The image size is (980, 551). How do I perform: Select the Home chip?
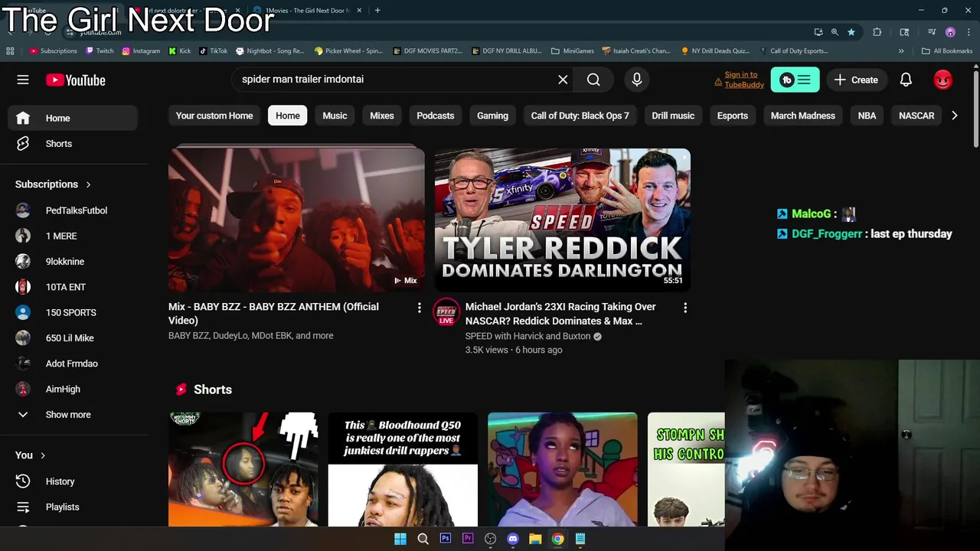[x=288, y=116]
